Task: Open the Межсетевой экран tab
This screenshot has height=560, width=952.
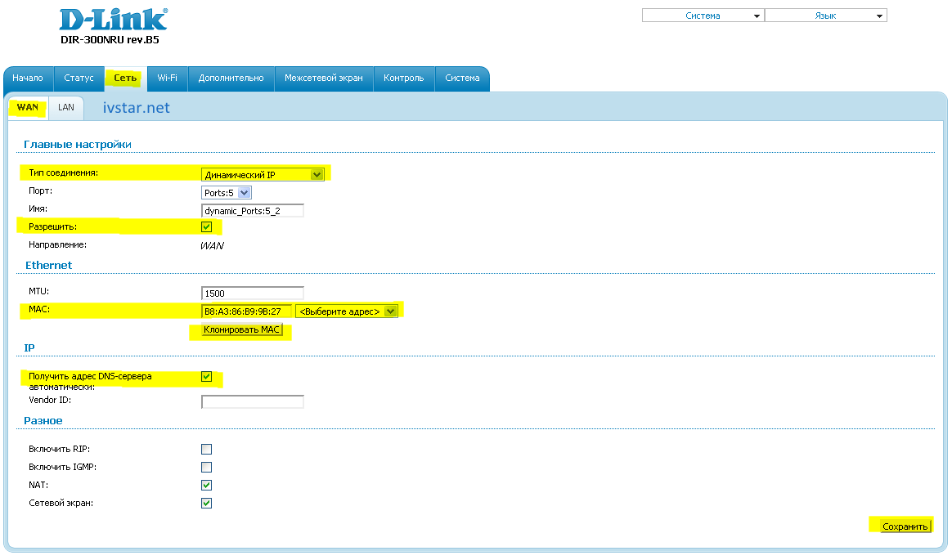Action: [x=323, y=78]
